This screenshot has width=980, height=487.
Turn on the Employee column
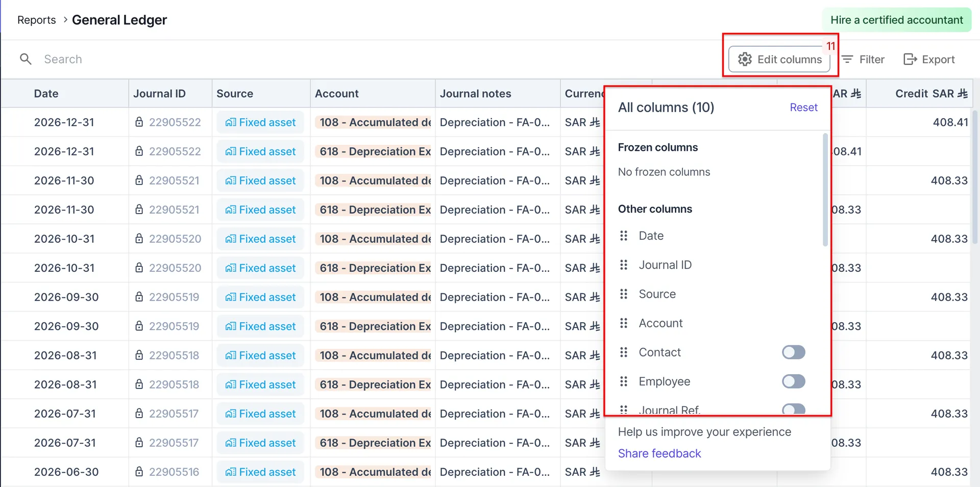coord(793,381)
